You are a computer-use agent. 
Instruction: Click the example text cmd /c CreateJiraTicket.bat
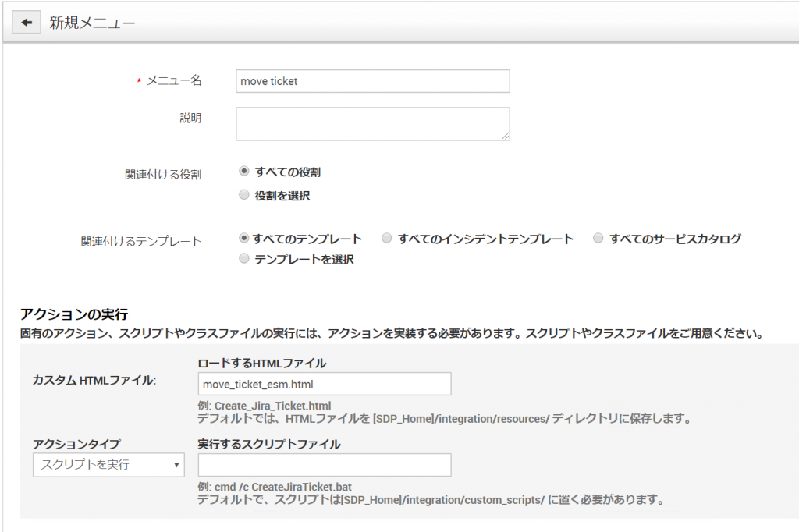tap(282, 488)
